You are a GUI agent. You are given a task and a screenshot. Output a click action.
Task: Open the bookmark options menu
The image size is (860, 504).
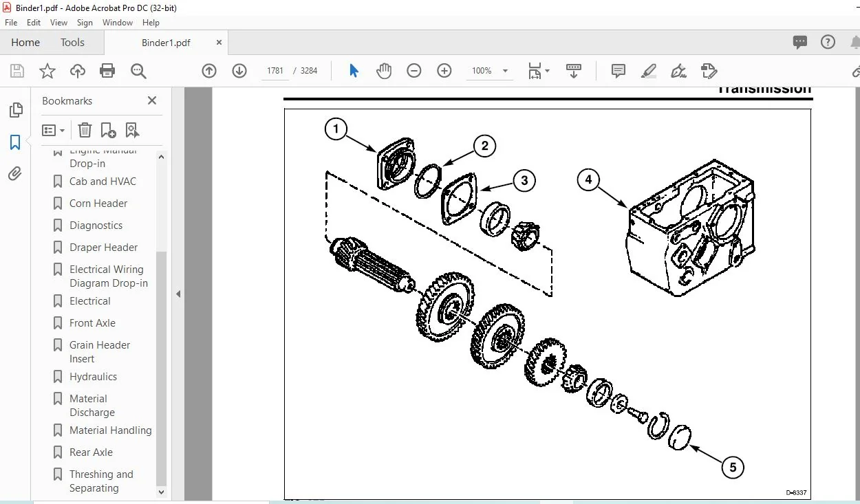pos(53,130)
